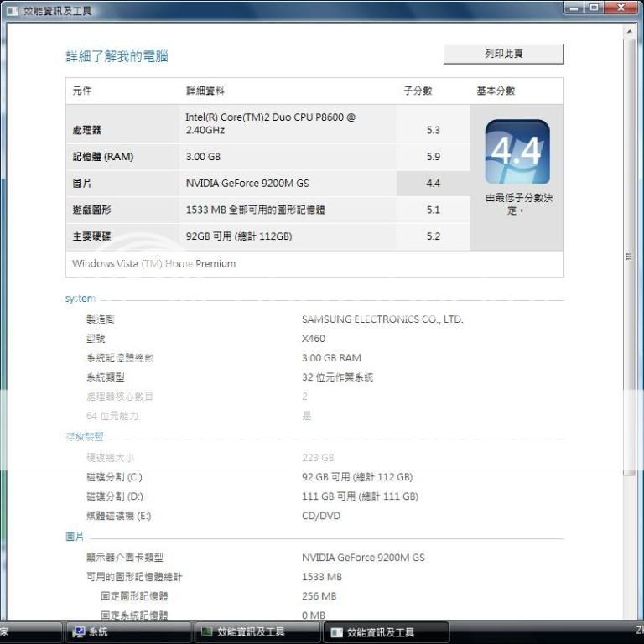Click hard disk subscore 5.2
The height and width of the screenshot is (644, 644).
point(433,236)
